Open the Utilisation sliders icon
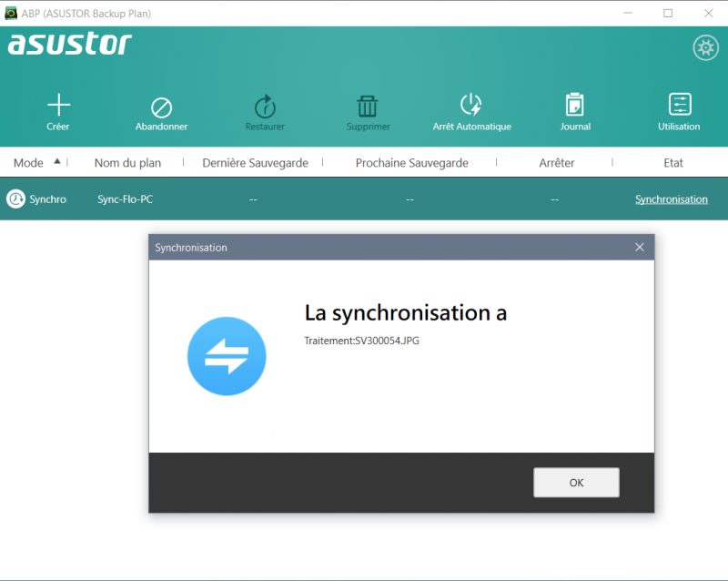This screenshot has height=581, width=728. click(x=680, y=104)
